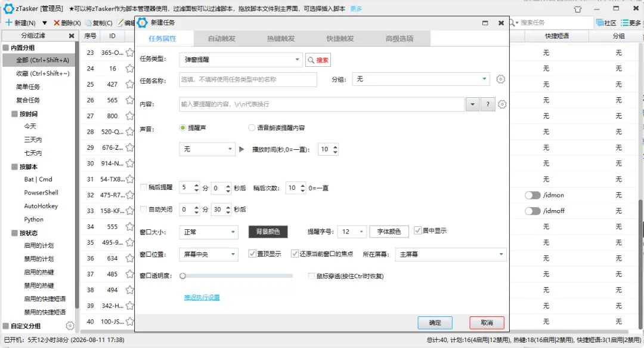Close the 分组过滤 group filter panel
The height and width of the screenshot is (348, 644).
tap(72, 36)
